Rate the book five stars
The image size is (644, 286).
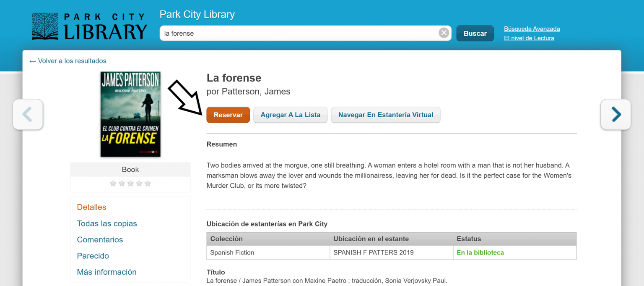click(148, 184)
